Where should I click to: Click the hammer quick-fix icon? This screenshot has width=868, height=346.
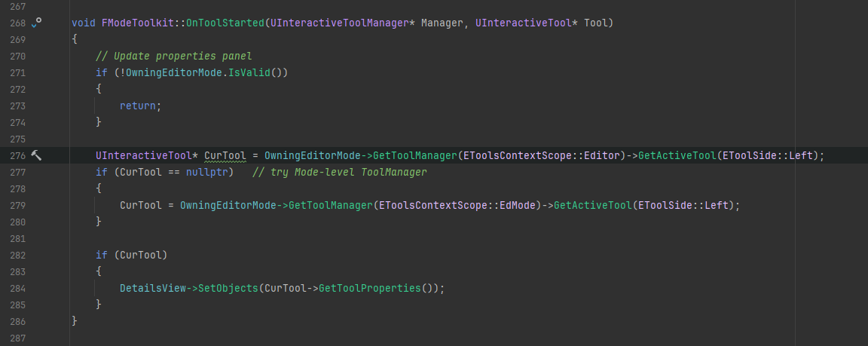[x=35, y=155]
